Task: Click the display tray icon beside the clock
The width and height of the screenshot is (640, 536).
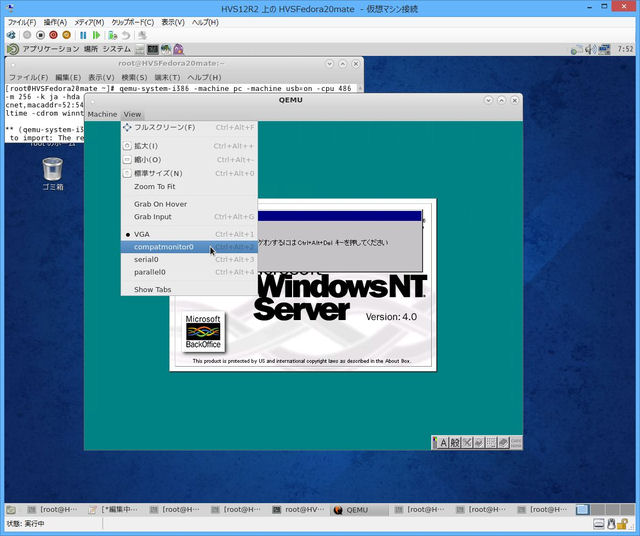Action: coord(604,50)
